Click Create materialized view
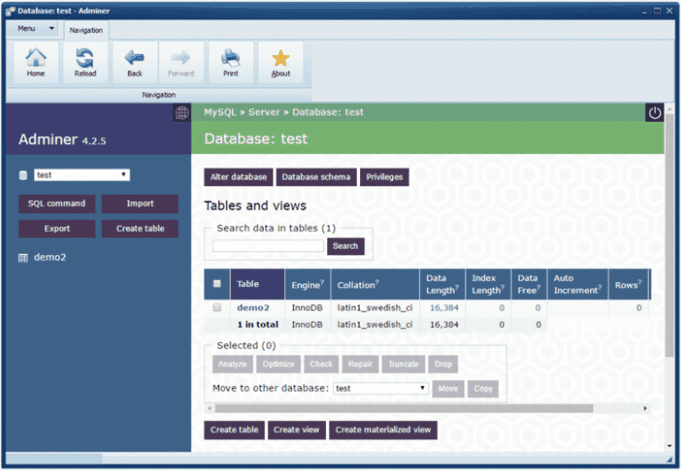 click(x=383, y=430)
